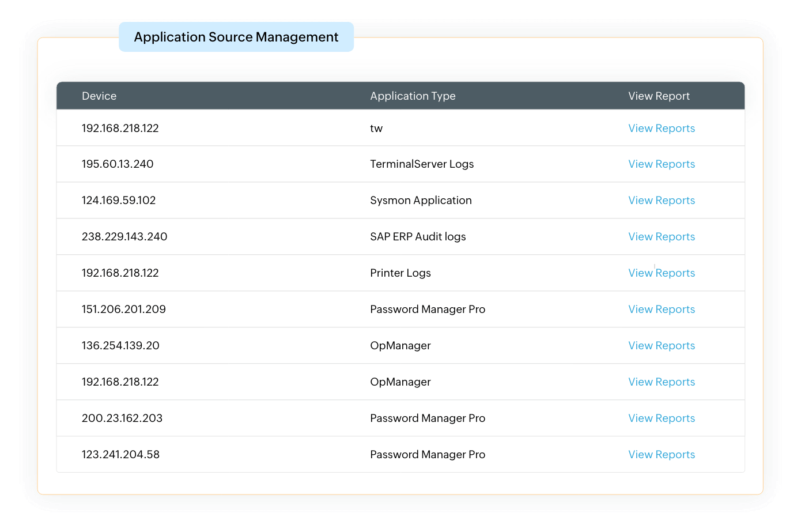Screen dimensions: 801x532
Task: Click the Sysmon Application type cell
Action: (421, 201)
